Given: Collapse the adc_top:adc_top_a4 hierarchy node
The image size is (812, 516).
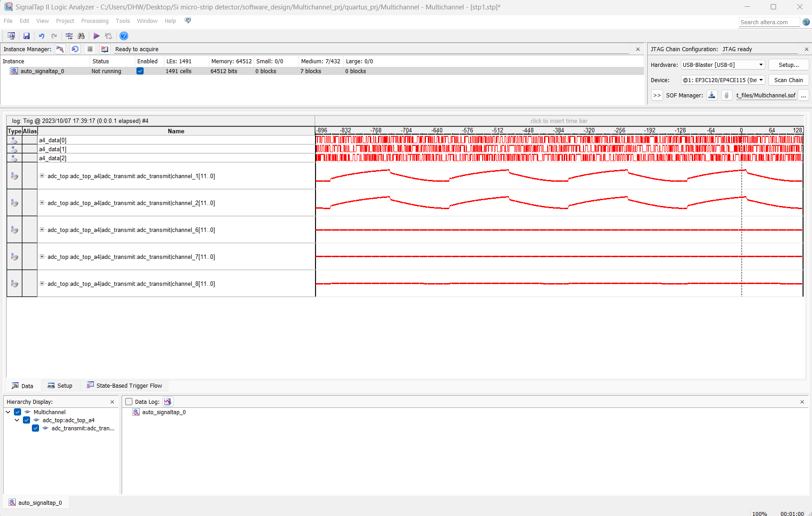Looking at the screenshot, I should pyautogui.click(x=17, y=420).
